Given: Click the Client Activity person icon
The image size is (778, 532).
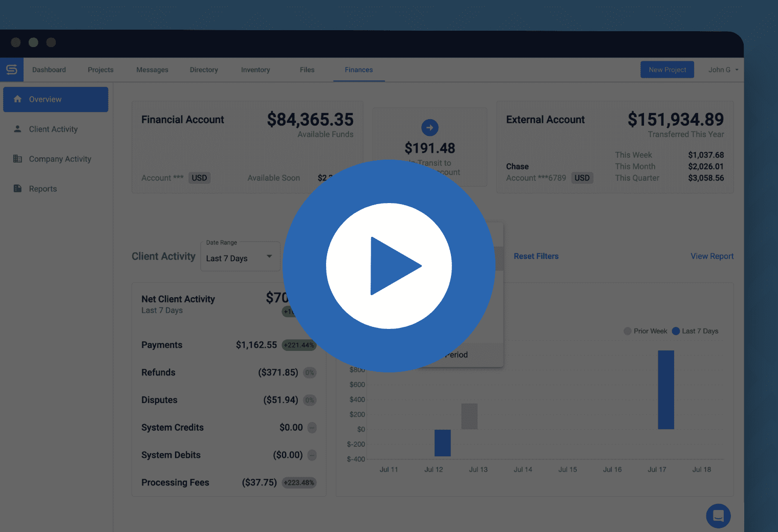Looking at the screenshot, I should pyautogui.click(x=17, y=129).
